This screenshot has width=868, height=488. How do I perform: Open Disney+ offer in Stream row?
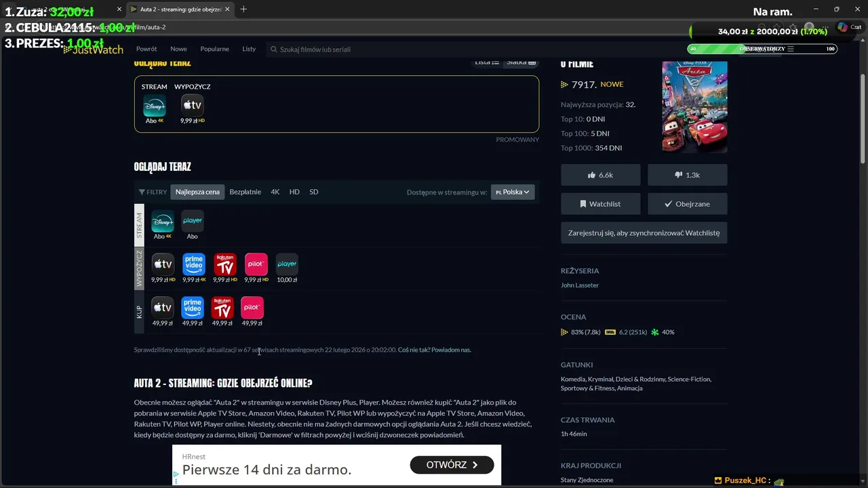(x=163, y=221)
